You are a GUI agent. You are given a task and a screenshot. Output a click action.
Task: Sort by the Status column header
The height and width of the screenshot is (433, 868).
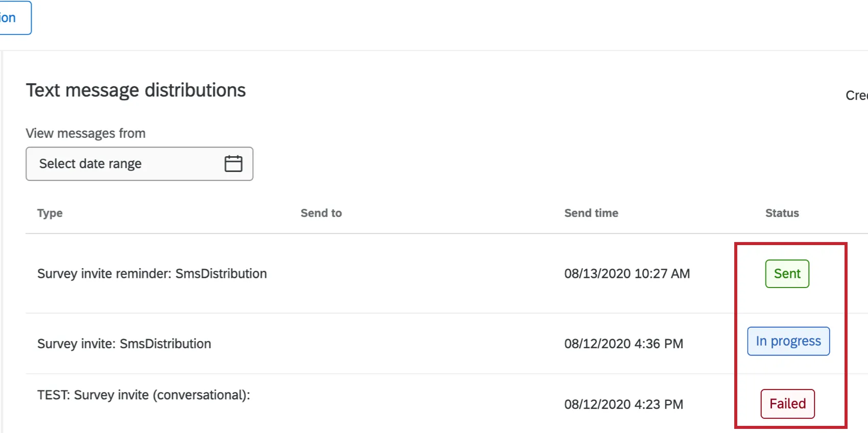(x=782, y=213)
